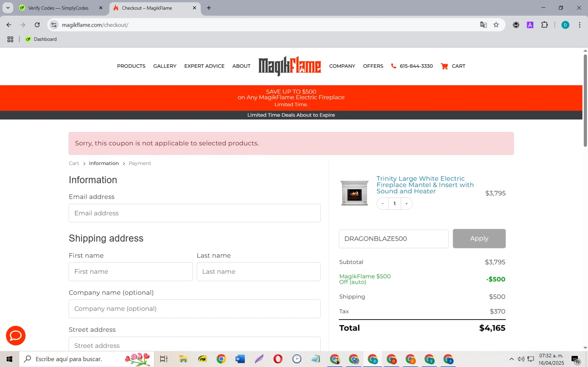This screenshot has width=588, height=367.
Task: Open the ABOUT menu item
Action: (241, 66)
